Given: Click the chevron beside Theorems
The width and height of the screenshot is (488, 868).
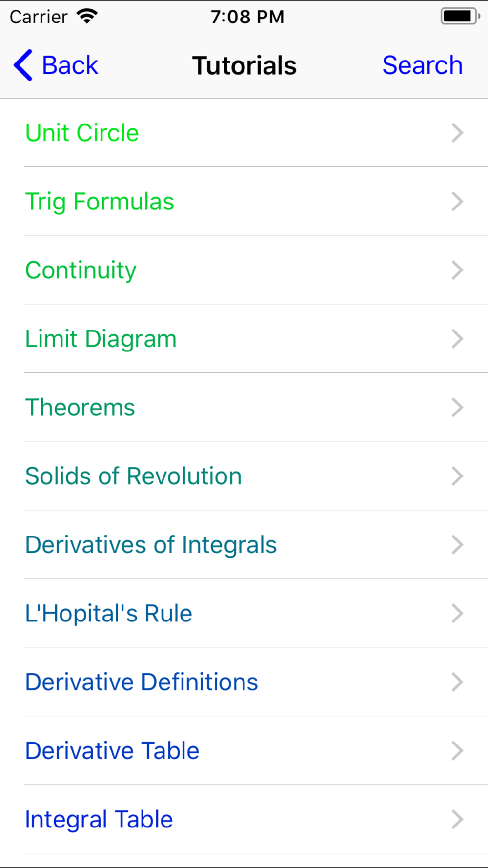Looking at the screenshot, I should tap(457, 407).
